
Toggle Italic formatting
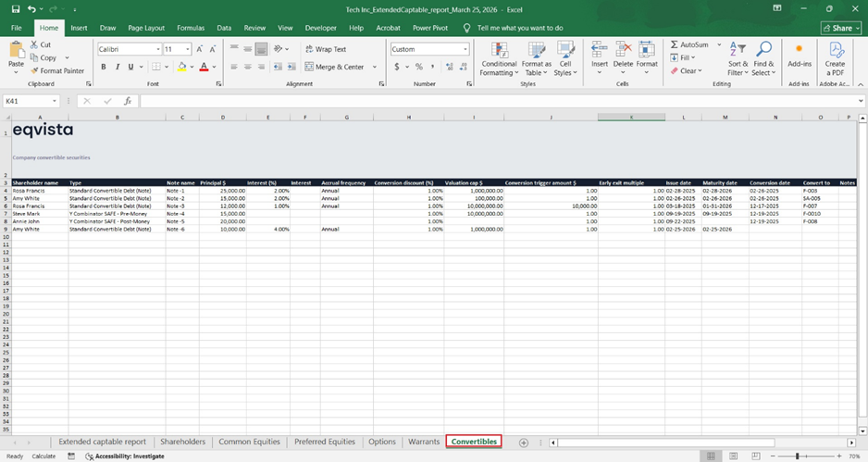click(117, 67)
